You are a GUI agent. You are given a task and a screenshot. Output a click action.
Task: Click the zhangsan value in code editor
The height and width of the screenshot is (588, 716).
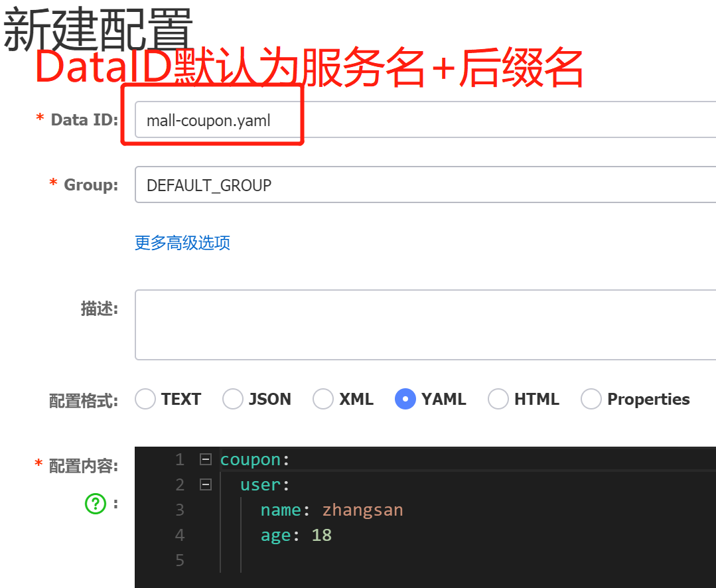[362, 510]
